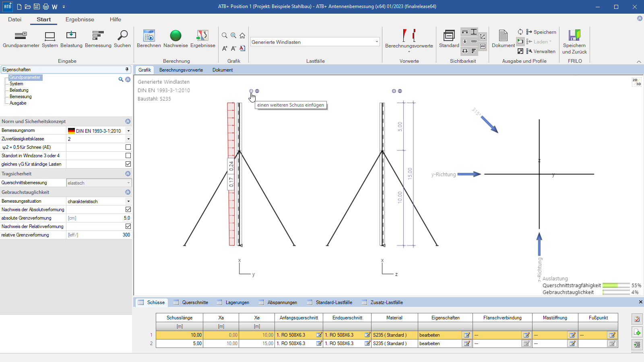Edit Anfangsquerschnitt icon in row 1
Image resolution: width=644 pixels, height=362 pixels.
pyautogui.click(x=319, y=335)
